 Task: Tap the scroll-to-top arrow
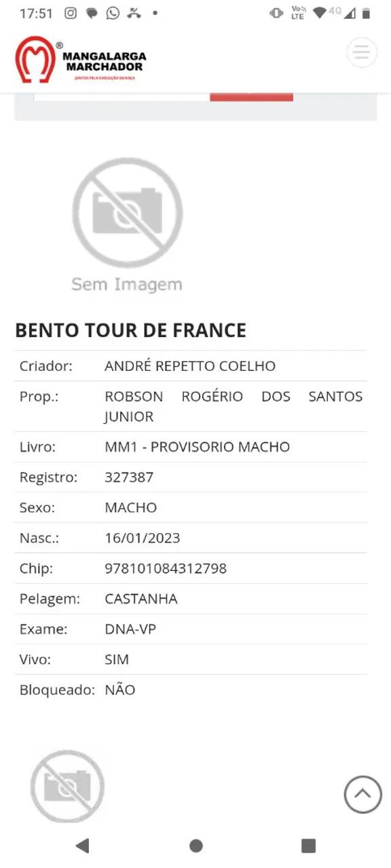pyautogui.click(x=362, y=795)
